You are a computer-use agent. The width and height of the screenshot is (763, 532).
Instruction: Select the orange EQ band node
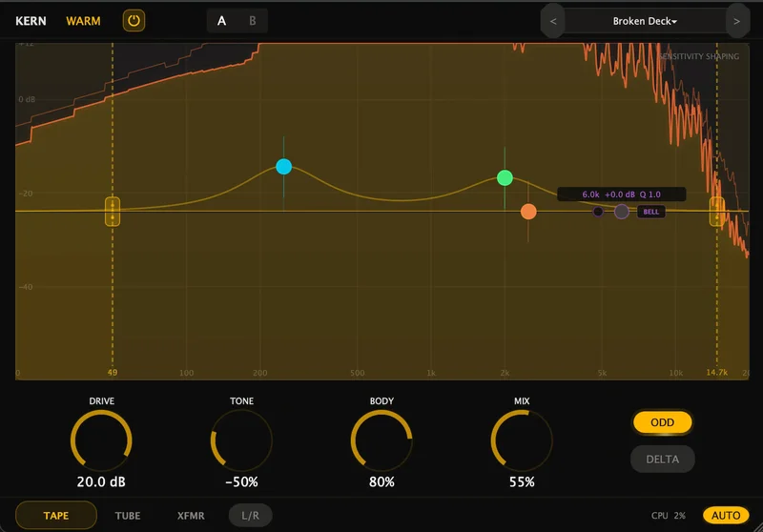[528, 212]
